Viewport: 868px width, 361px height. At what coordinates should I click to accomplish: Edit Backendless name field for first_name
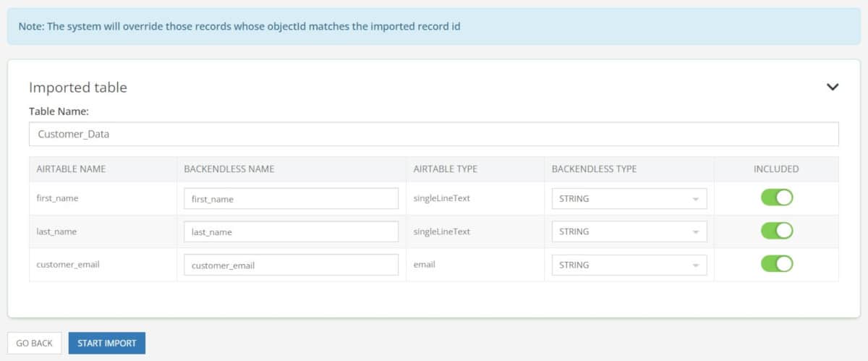tap(291, 198)
